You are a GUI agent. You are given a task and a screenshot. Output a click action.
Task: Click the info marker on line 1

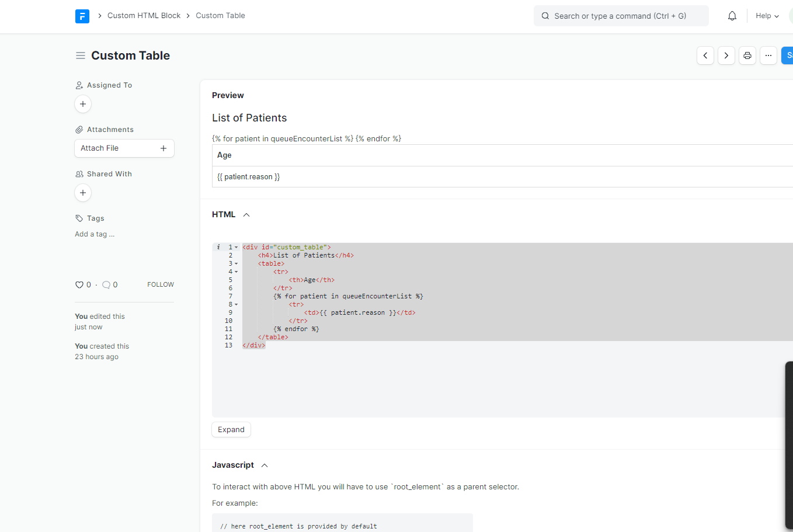[x=218, y=247]
